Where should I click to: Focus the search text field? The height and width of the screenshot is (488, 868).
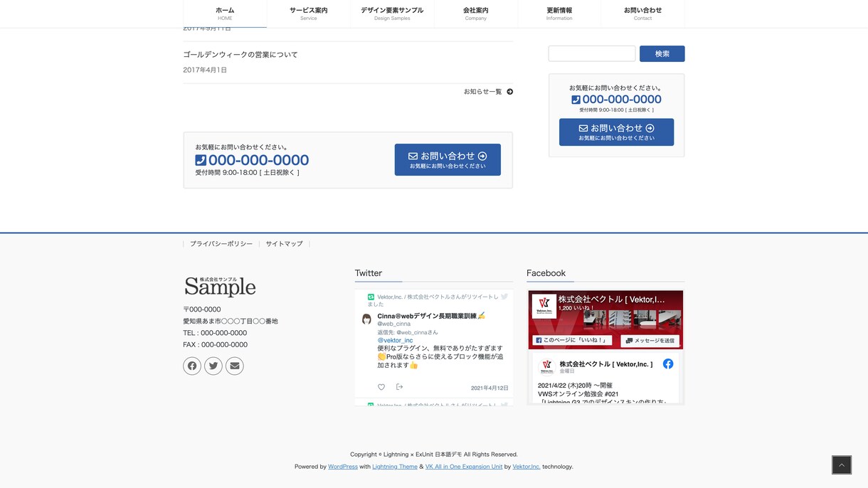[x=592, y=53]
